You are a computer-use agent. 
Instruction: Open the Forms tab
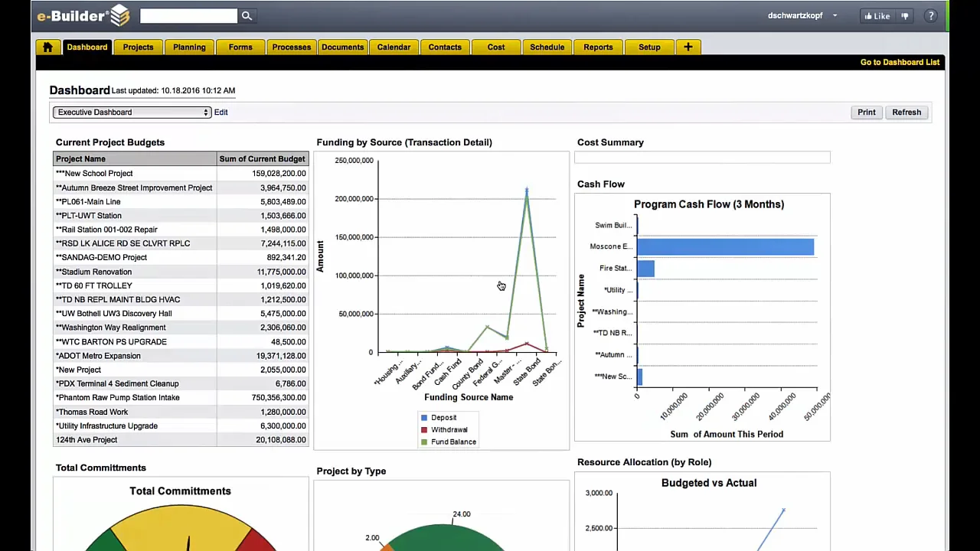240,47
